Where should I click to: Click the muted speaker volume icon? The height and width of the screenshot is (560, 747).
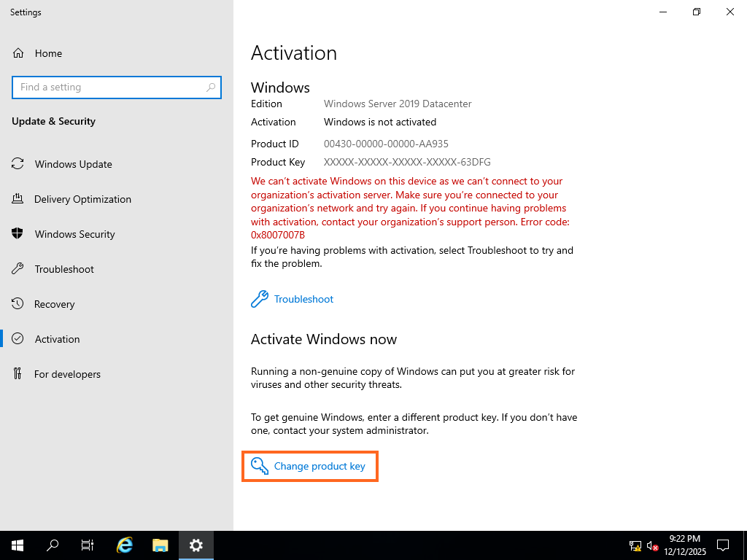pos(653,545)
